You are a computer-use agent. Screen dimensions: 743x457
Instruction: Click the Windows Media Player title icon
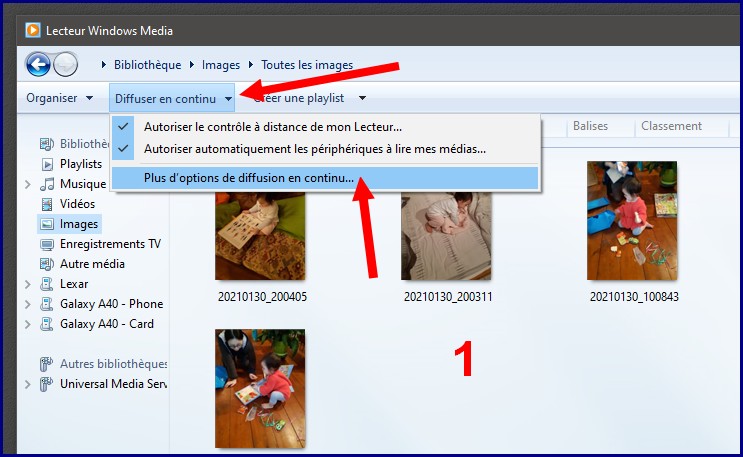pos(33,30)
